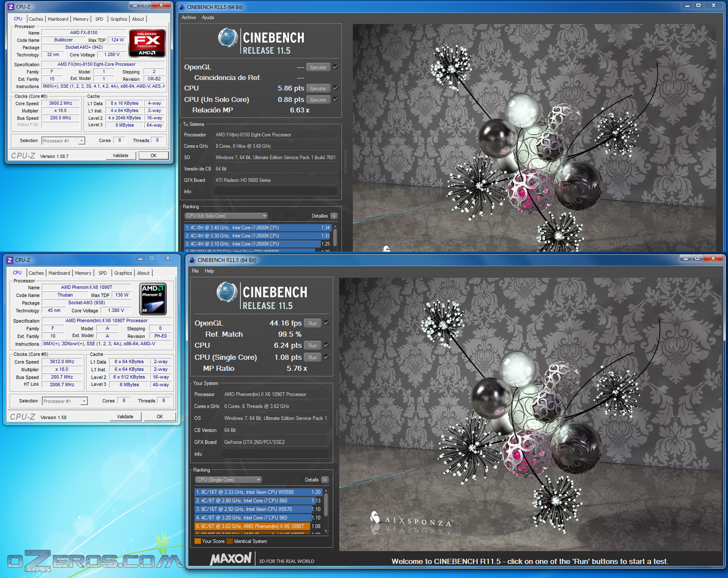Click the bottom render panel splitter handle
Viewport: 728px width, 578px height.
337,423
